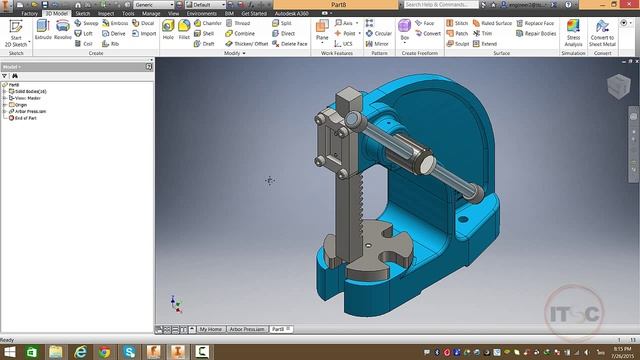Click the Search Help & Commands field

[441, 5]
